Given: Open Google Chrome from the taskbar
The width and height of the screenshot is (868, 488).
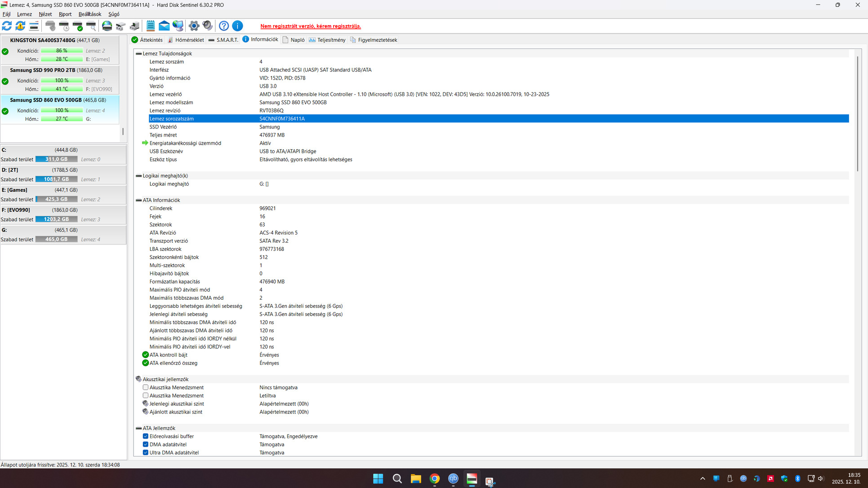Looking at the screenshot, I should click(434, 479).
